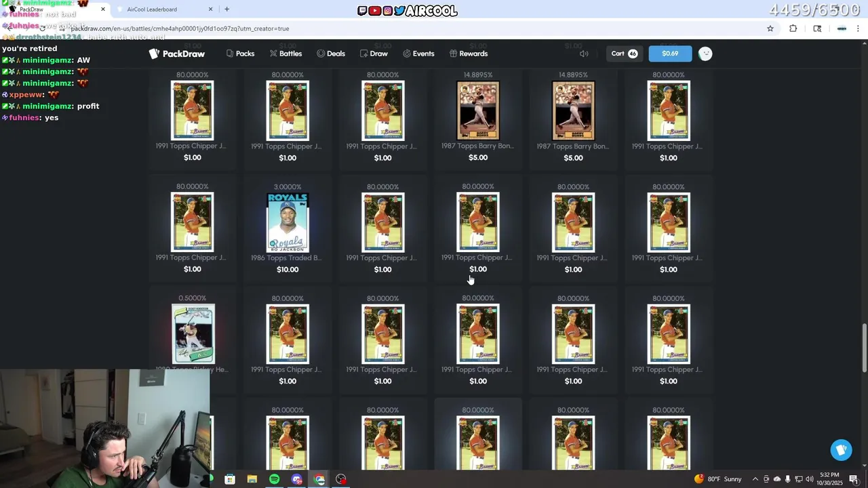
Task: Open Spotify from the taskbar
Action: [275, 479]
